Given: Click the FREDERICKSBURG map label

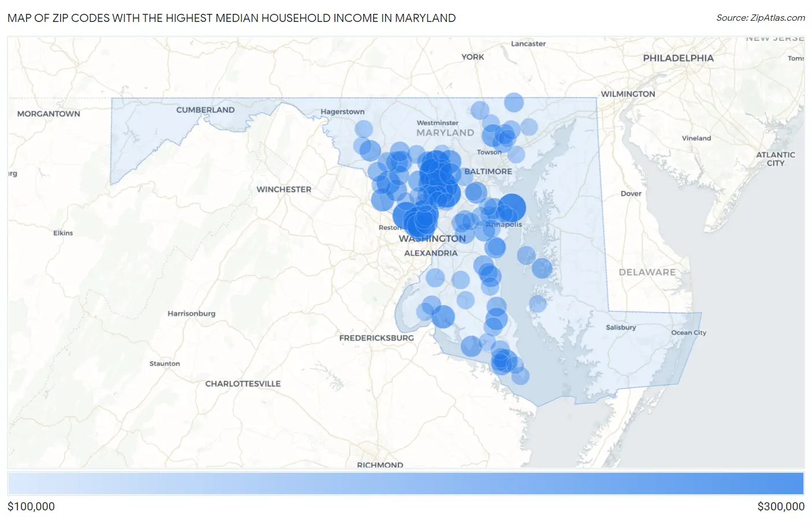Looking at the screenshot, I should 377,338.
